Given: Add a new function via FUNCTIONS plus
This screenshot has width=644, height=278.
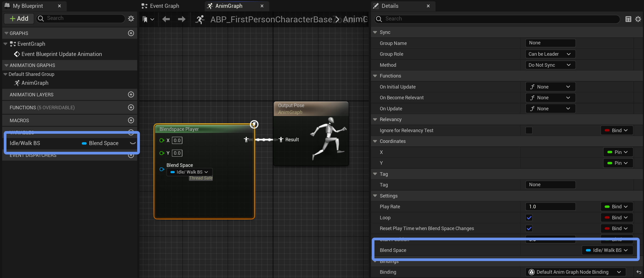Looking at the screenshot, I should (x=131, y=107).
